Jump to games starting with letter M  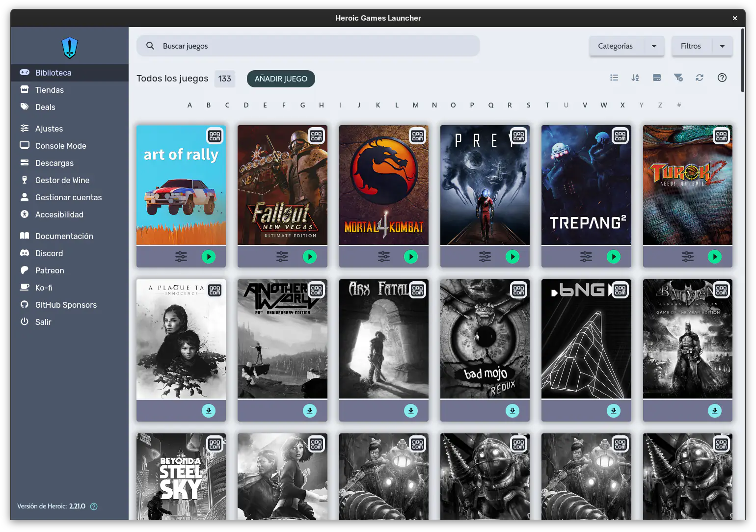point(415,105)
